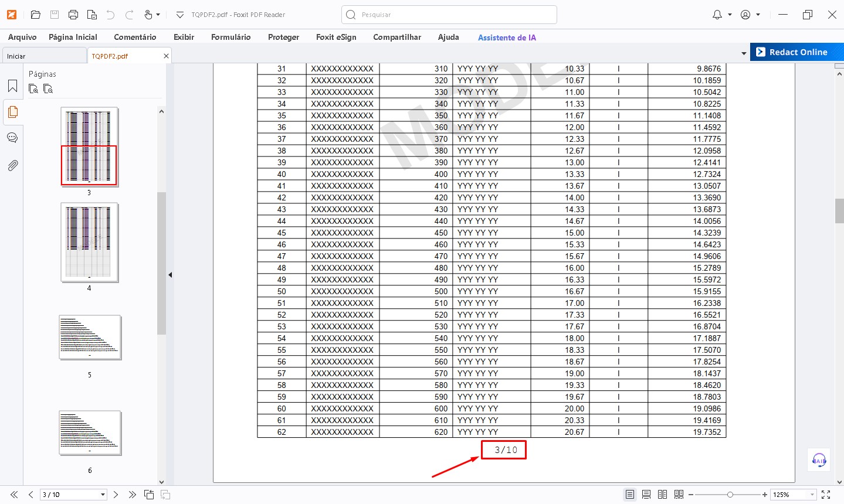Expand the hand tool dropdown arrow
This screenshot has height=504, width=844.
click(x=158, y=15)
